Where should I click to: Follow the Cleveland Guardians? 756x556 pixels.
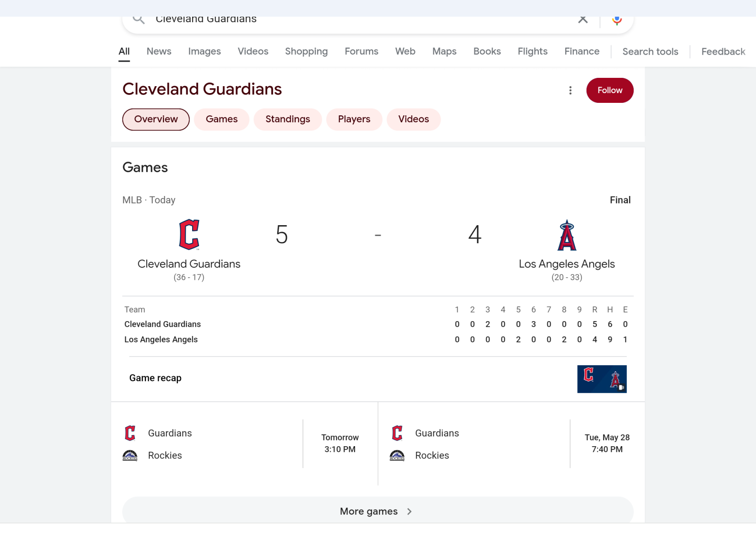tap(610, 90)
